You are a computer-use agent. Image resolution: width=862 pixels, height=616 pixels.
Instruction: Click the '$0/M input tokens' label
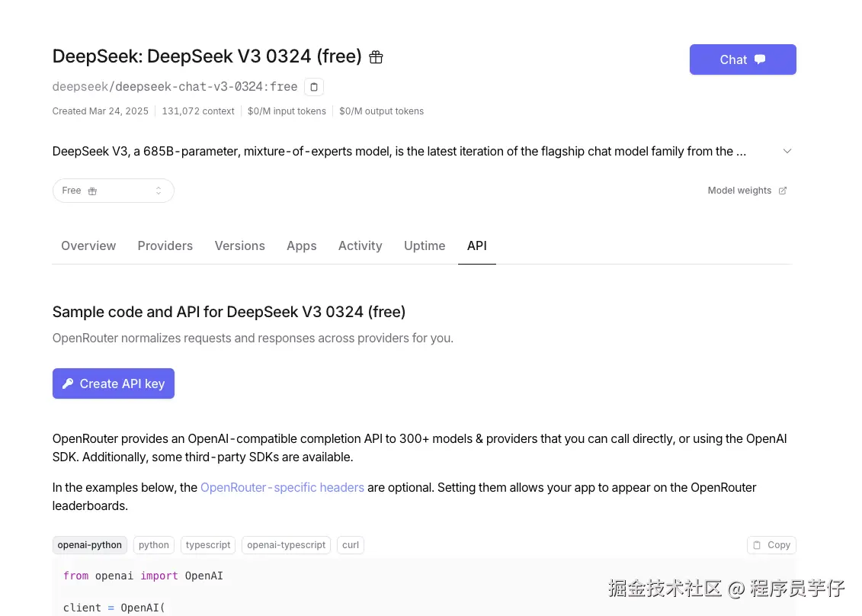[x=287, y=111]
